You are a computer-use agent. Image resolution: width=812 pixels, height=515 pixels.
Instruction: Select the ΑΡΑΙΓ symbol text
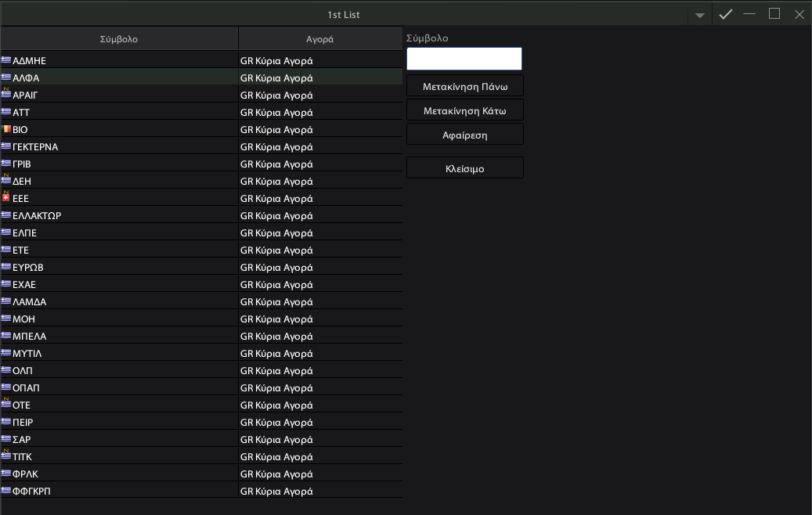tap(25, 95)
